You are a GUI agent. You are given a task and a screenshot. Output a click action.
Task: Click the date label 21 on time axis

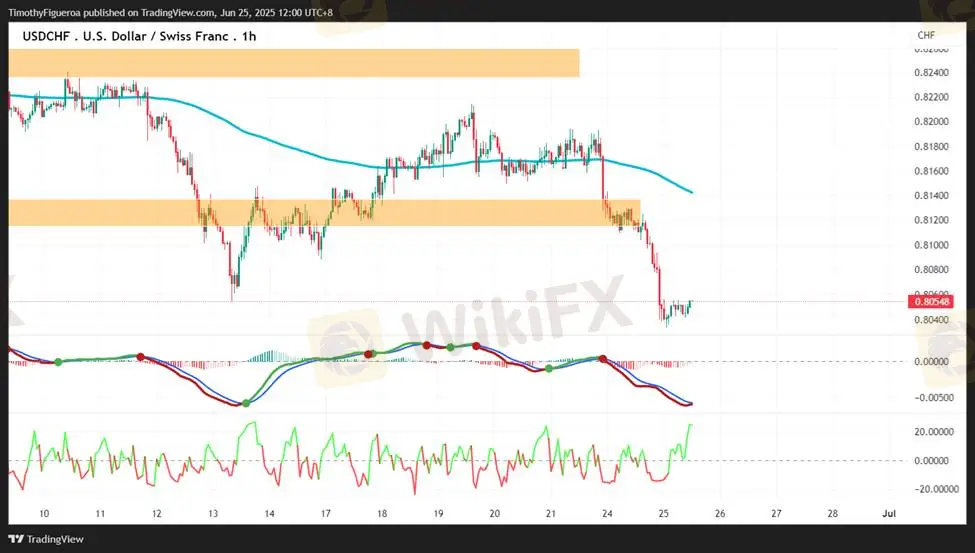click(x=550, y=514)
